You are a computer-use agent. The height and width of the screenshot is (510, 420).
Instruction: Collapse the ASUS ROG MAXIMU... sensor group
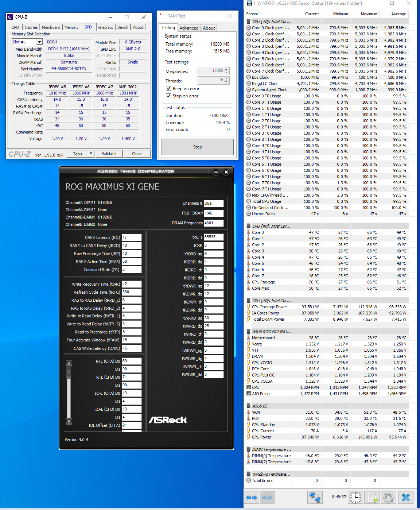[x=249, y=332]
